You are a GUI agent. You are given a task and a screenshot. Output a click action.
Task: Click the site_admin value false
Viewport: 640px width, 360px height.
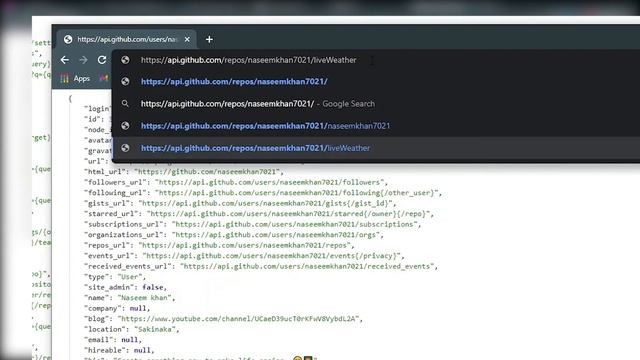153,287
